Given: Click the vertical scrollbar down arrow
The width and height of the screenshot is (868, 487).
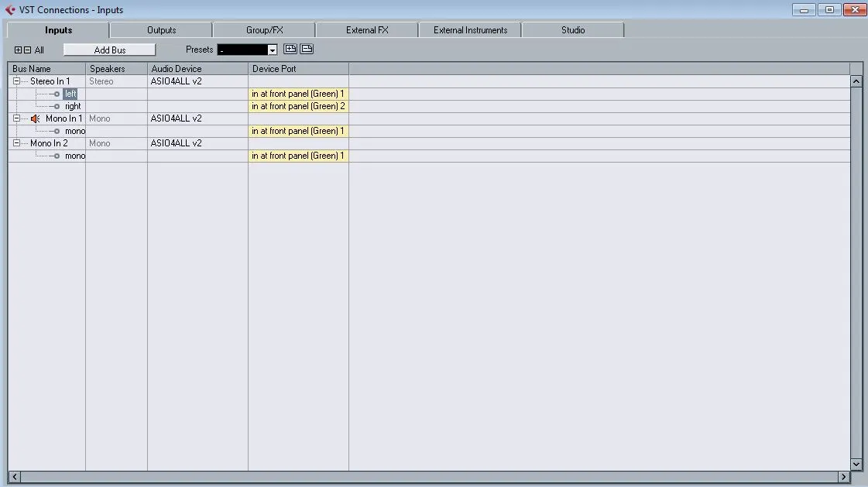Looking at the screenshot, I should (856, 464).
